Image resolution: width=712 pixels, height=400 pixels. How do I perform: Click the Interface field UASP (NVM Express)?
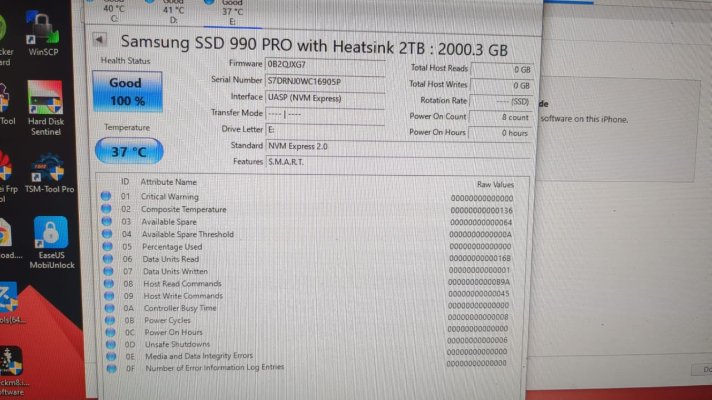(x=325, y=98)
